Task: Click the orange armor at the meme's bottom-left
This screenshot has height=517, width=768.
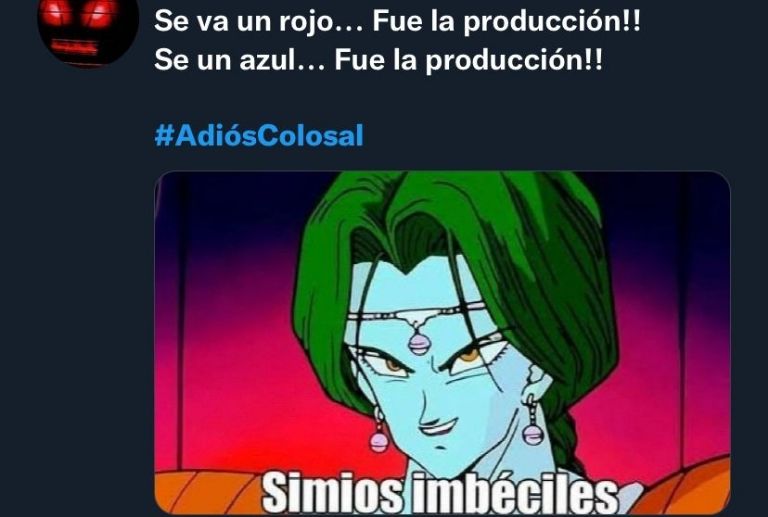Action: point(206,492)
